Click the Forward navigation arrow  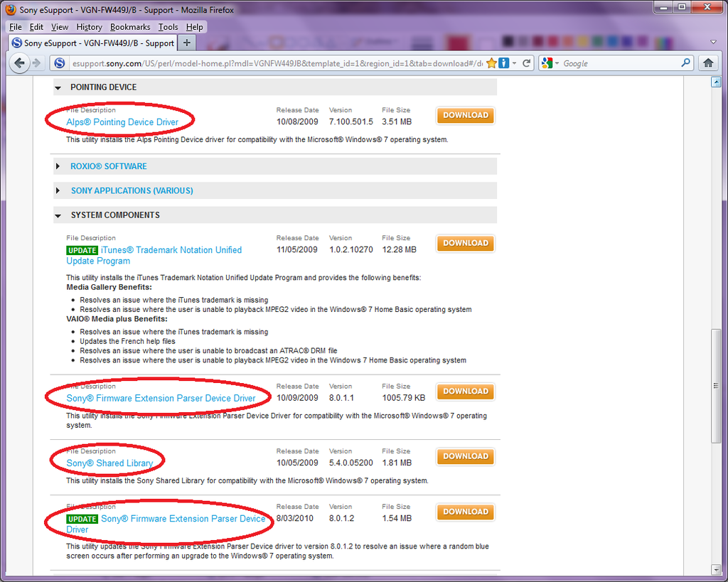37,63
